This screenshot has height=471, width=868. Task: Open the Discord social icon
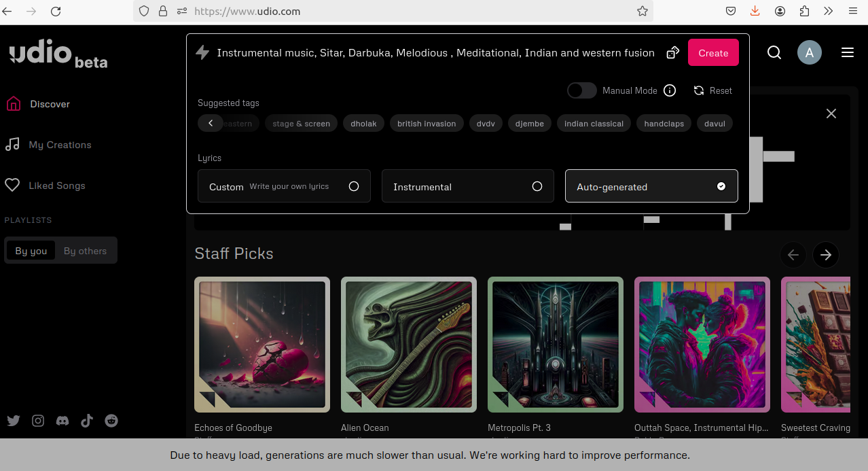click(x=62, y=421)
